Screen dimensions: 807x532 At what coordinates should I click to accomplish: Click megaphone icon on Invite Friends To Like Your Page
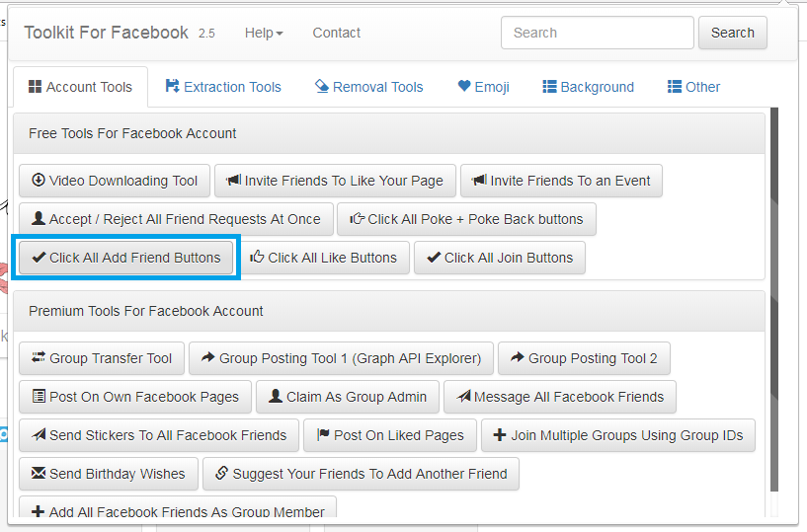[234, 181]
